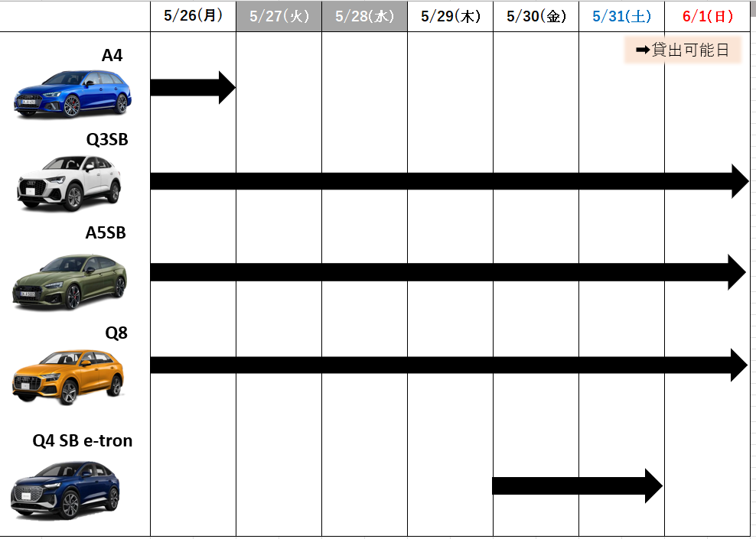
Task: Click the 5/30(金) date header
Action: tap(536, 16)
